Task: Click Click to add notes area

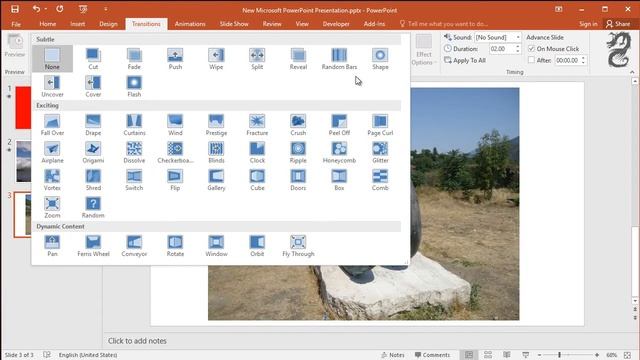Action: pyautogui.click(x=137, y=340)
